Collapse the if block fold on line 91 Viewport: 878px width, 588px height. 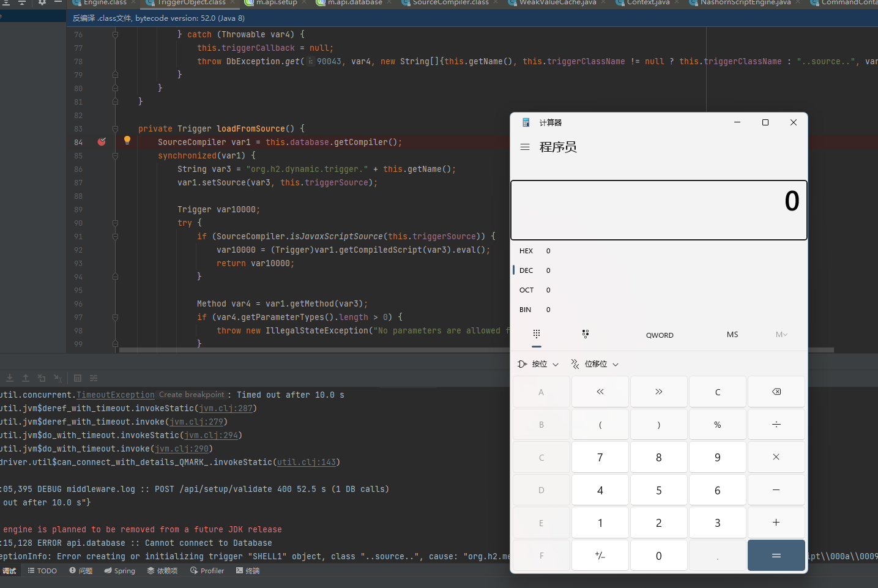coord(115,237)
